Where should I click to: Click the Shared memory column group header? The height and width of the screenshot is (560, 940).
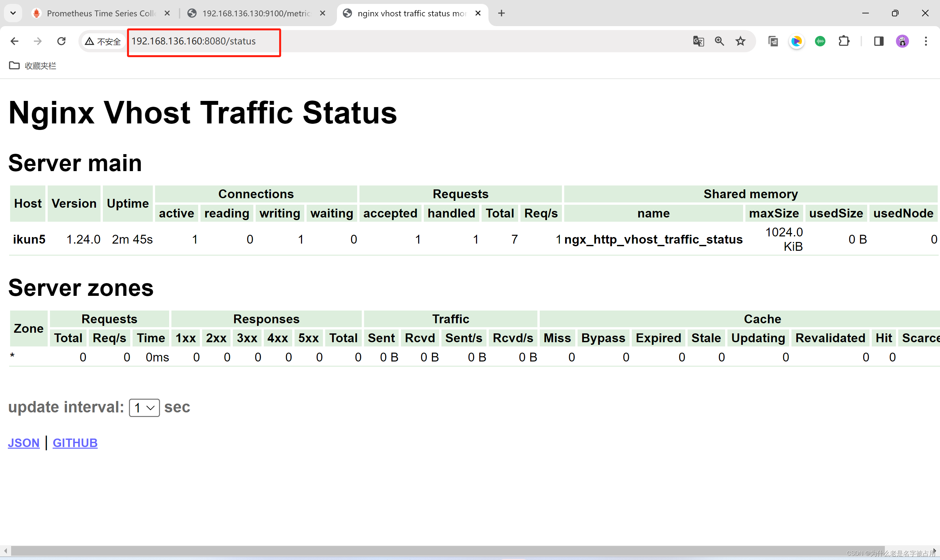tap(751, 194)
